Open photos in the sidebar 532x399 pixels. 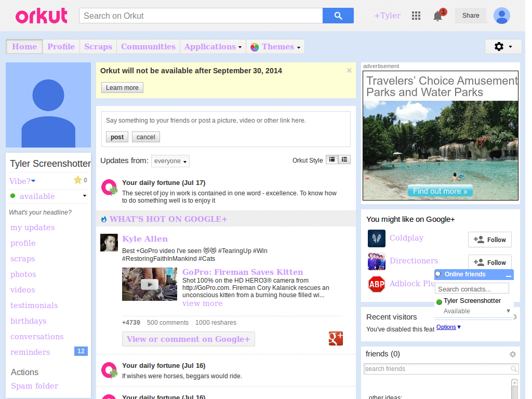coord(23,274)
